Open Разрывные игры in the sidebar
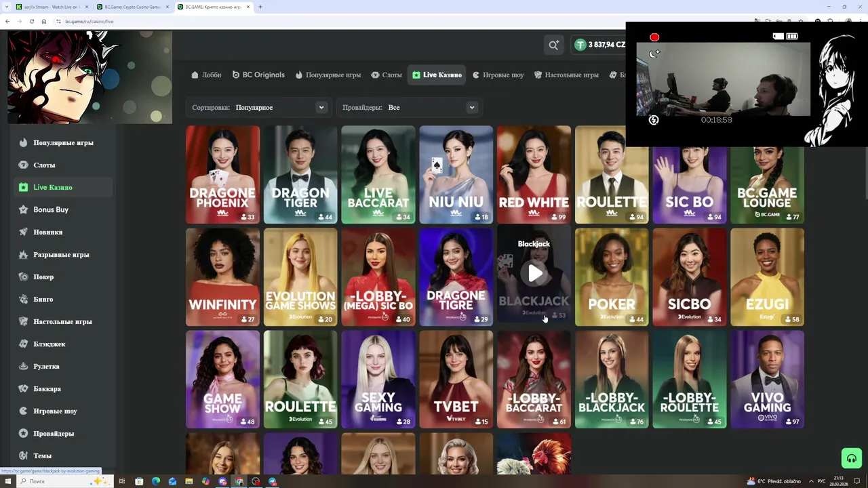 [63, 254]
